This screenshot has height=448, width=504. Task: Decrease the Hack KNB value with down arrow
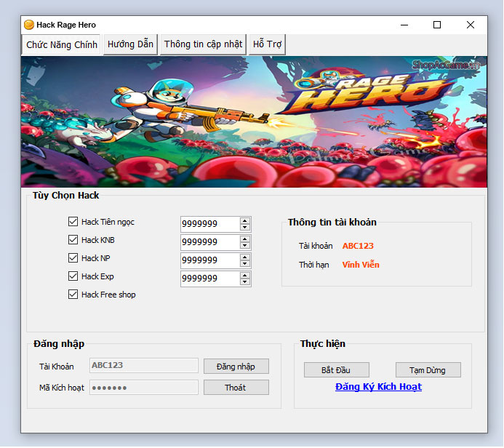tap(245, 246)
